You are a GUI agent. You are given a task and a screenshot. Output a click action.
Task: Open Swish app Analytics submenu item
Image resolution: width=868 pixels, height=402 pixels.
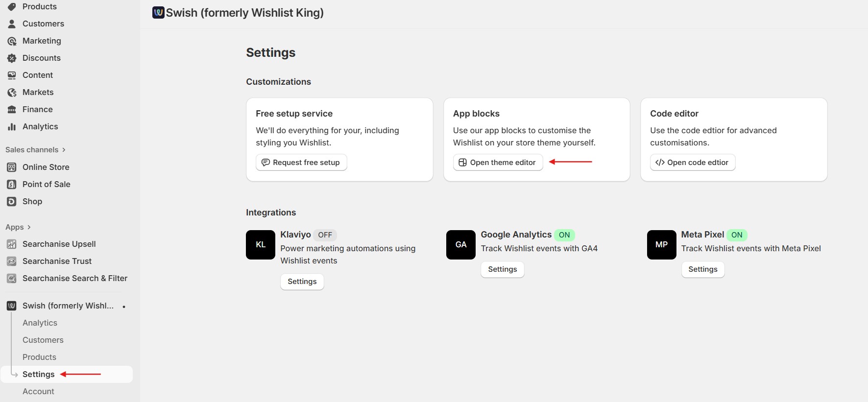coord(40,323)
